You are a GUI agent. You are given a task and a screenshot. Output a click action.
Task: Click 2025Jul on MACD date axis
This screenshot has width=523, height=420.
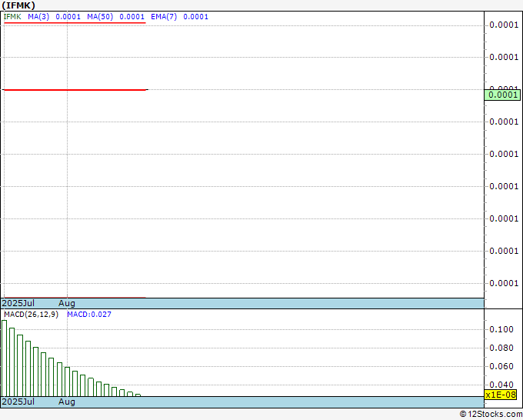point(18,402)
